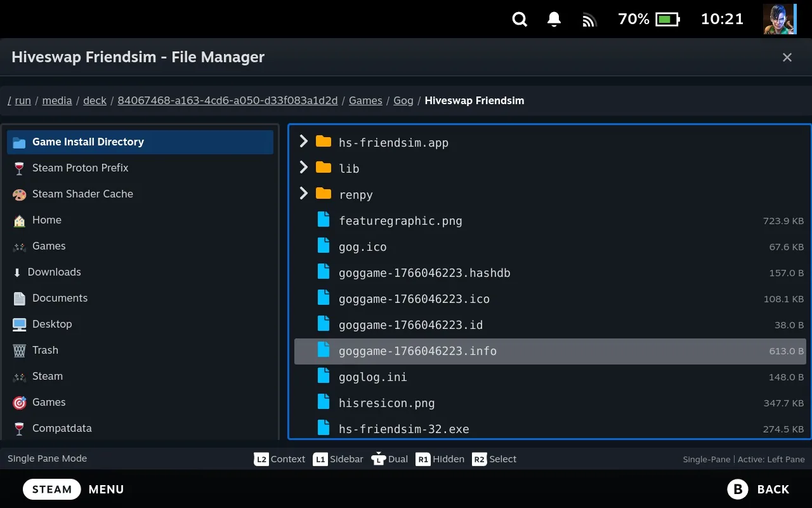This screenshot has width=812, height=508.
Task: Select goggame-1766046223.id file
Action: click(550, 325)
